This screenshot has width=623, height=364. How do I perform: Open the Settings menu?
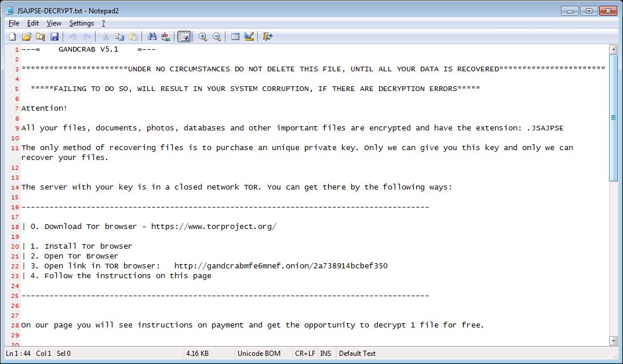(x=82, y=23)
